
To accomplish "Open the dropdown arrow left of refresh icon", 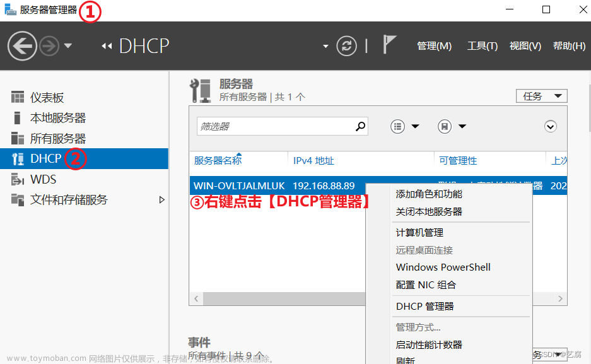I will (325, 46).
